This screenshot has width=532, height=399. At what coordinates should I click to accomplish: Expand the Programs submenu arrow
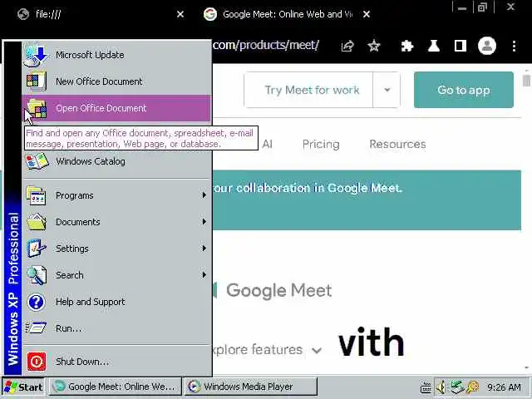point(204,195)
